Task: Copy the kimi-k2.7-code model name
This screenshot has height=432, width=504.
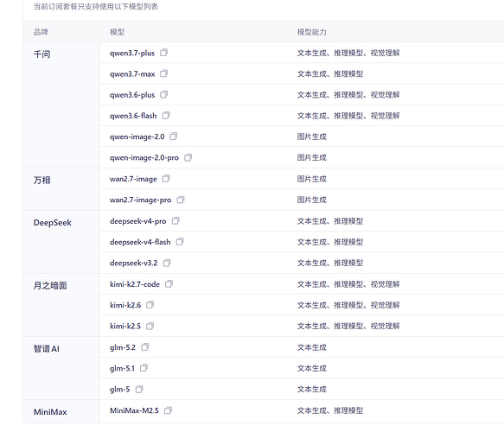Action: [x=169, y=284]
